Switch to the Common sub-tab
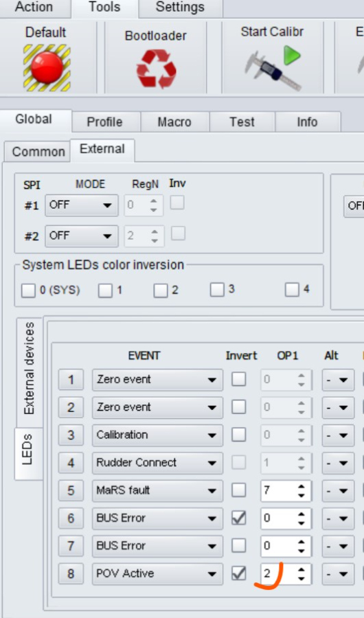The width and height of the screenshot is (364, 618). (x=38, y=152)
